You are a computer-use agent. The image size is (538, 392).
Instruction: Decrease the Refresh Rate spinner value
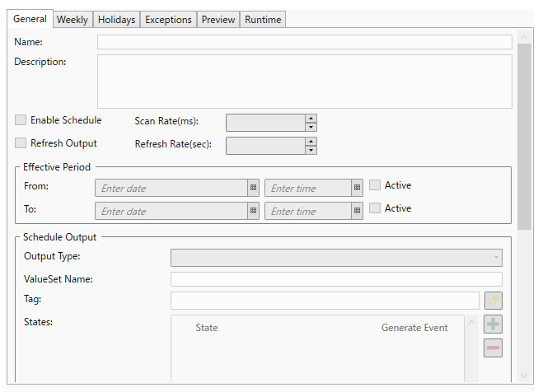[x=311, y=150]
